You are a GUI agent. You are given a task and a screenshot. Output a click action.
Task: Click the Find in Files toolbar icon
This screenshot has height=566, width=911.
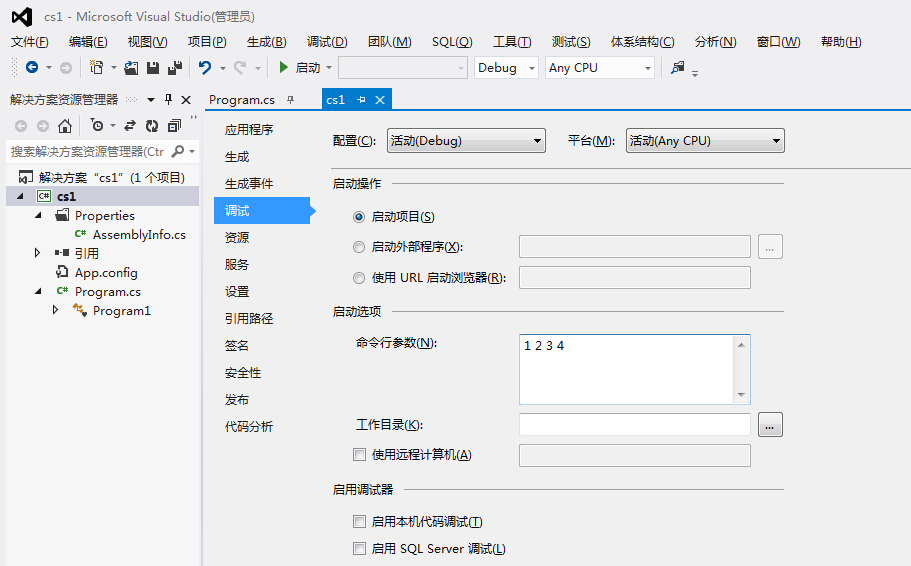coord(677,67)
